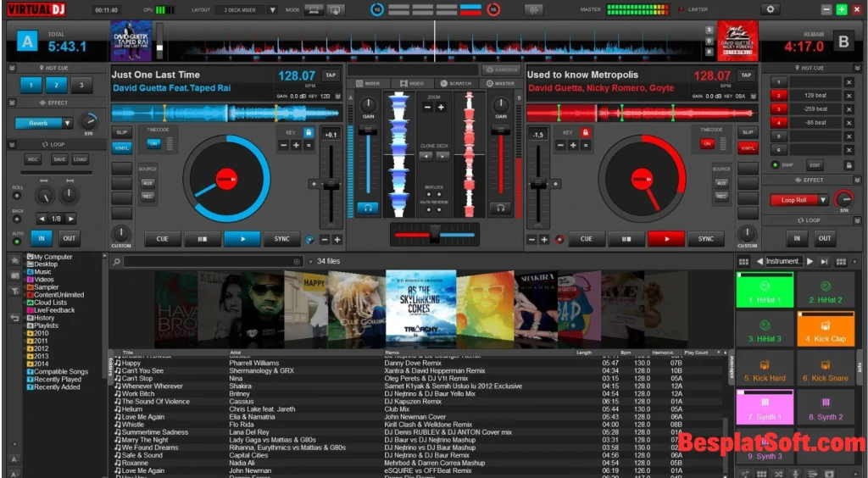The height and width of the screenshot is (478, 868).
Task: Collapse the deck B HOT CUE panel
Action: (857, 68)
